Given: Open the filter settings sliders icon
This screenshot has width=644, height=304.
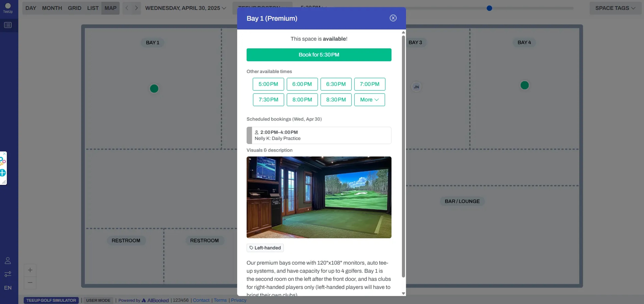Looking at the screenshot, I should click(8, 274).
